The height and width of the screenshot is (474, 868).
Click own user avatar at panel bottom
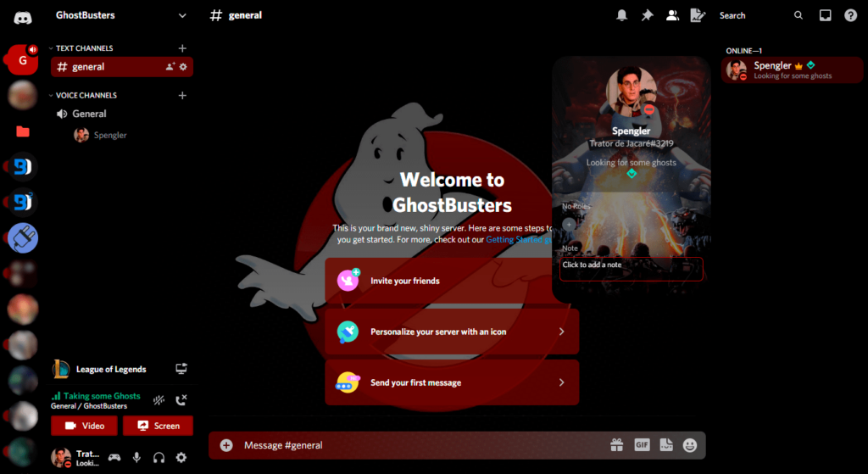(x=61, y=457)
